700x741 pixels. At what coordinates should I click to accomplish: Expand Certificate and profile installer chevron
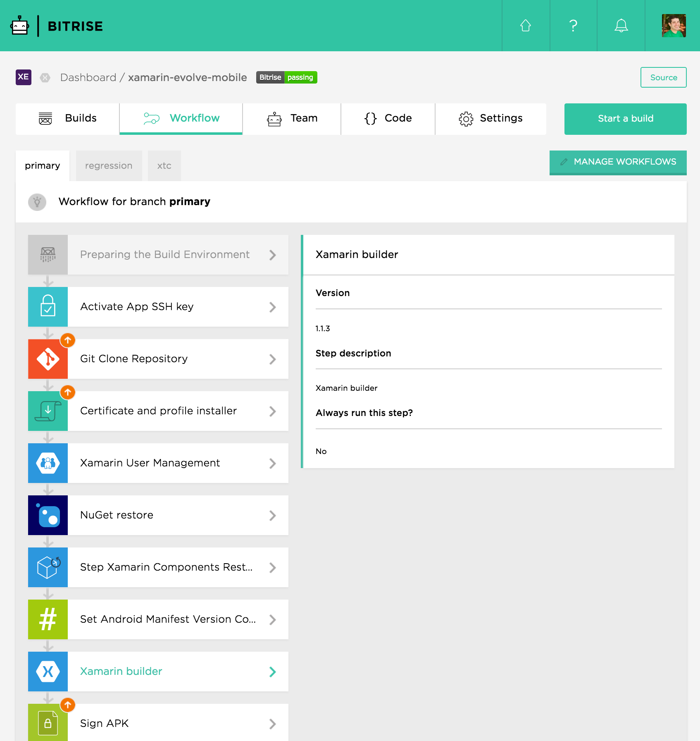(x=272, y=411)
